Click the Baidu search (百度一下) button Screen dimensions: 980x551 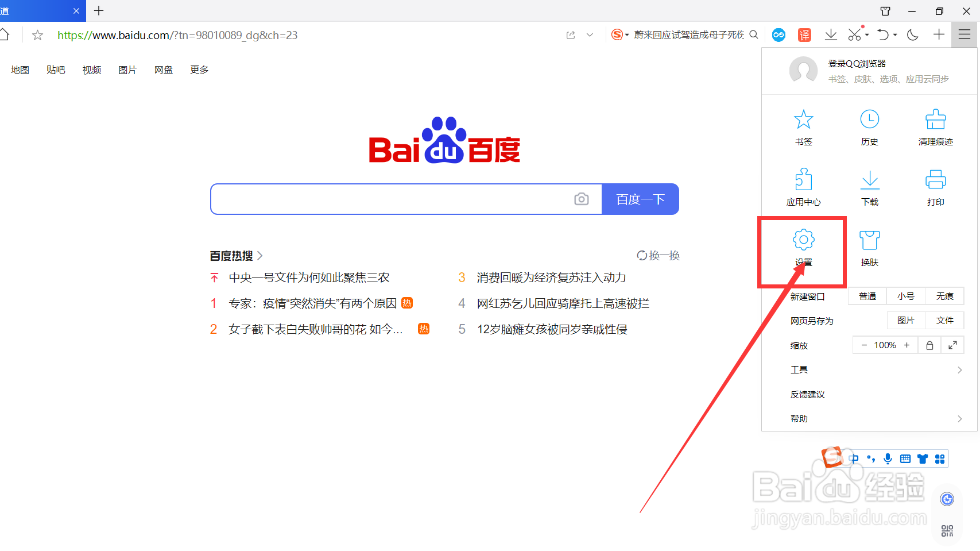pos(640,199)
